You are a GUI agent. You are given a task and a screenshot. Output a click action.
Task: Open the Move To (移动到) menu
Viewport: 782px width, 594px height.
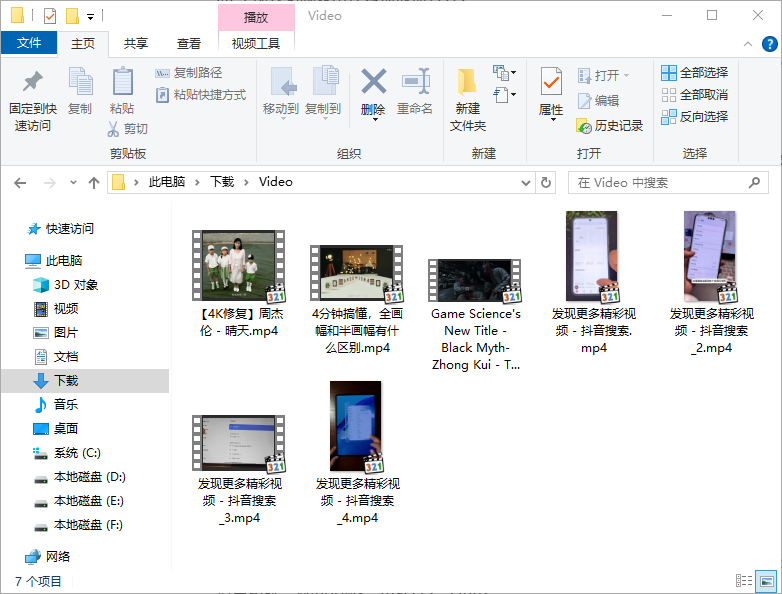tap(281, 92)
